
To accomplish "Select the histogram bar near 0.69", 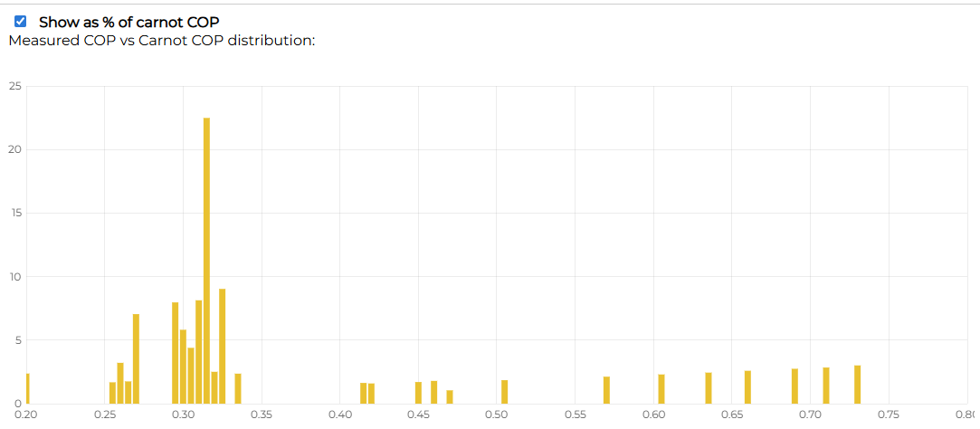I will [x=794, y=386].
